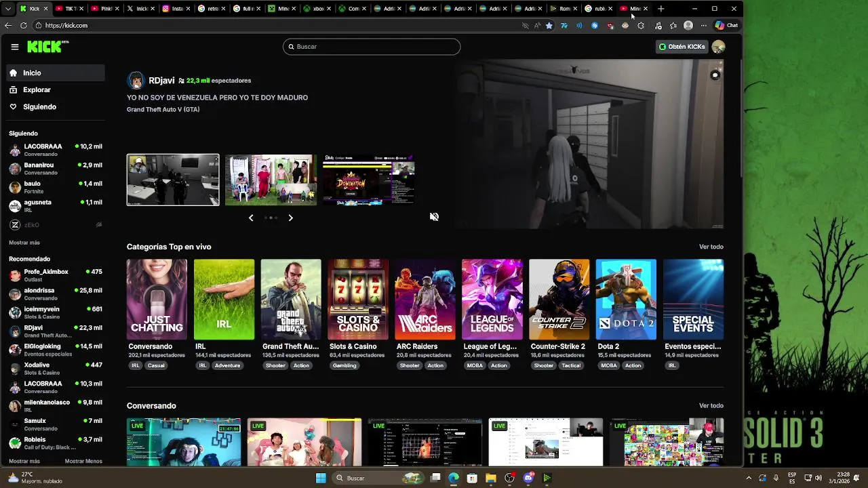Select Inicio in the Kick sidebar
Image resolution: width=868 pixels, height=488 pixels.
[x=56, y=73]
